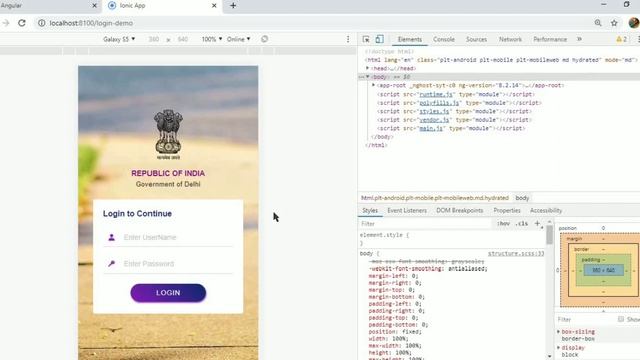Click the address bar URL localhost:8100/login-demo
The width and height of the screenshot is (640, 360).
(x=91, y=23)
